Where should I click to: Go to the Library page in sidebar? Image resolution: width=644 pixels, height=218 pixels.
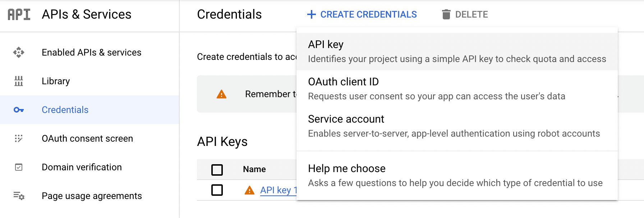56,81
